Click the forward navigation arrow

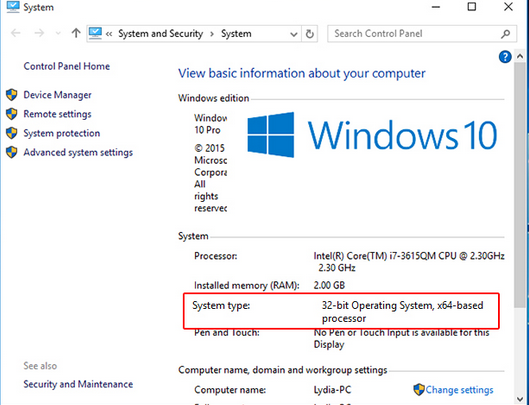click(x=39, y=33)
